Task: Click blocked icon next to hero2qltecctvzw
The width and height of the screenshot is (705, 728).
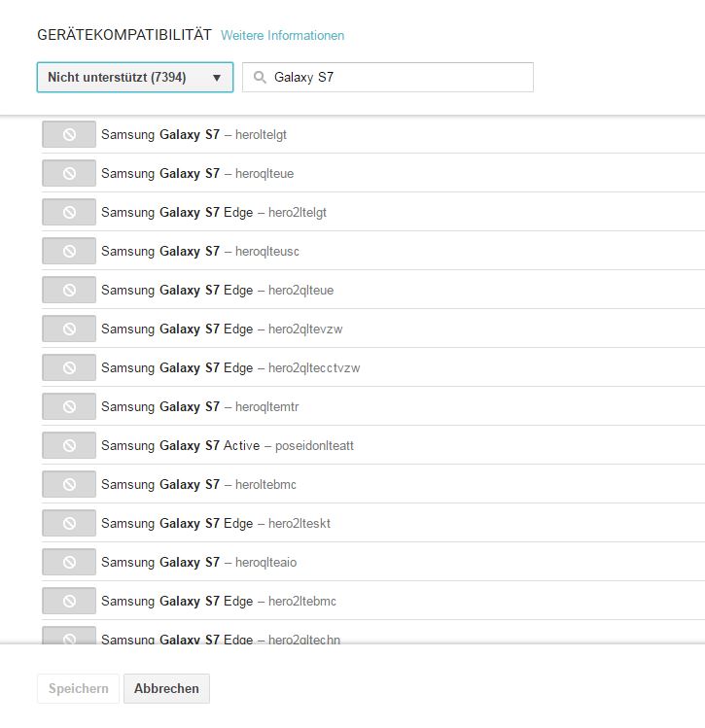Action: 69,368
